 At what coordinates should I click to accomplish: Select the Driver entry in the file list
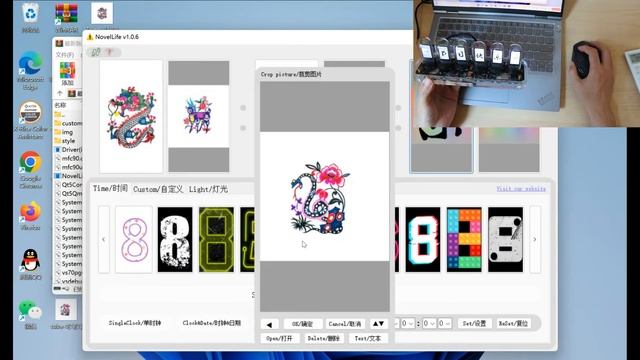point(68,150)
